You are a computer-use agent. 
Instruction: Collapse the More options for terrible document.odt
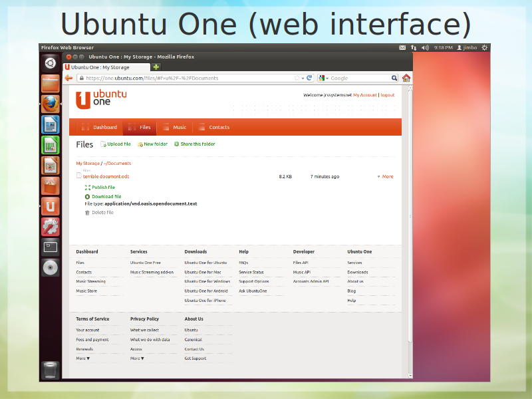(385, 176)
